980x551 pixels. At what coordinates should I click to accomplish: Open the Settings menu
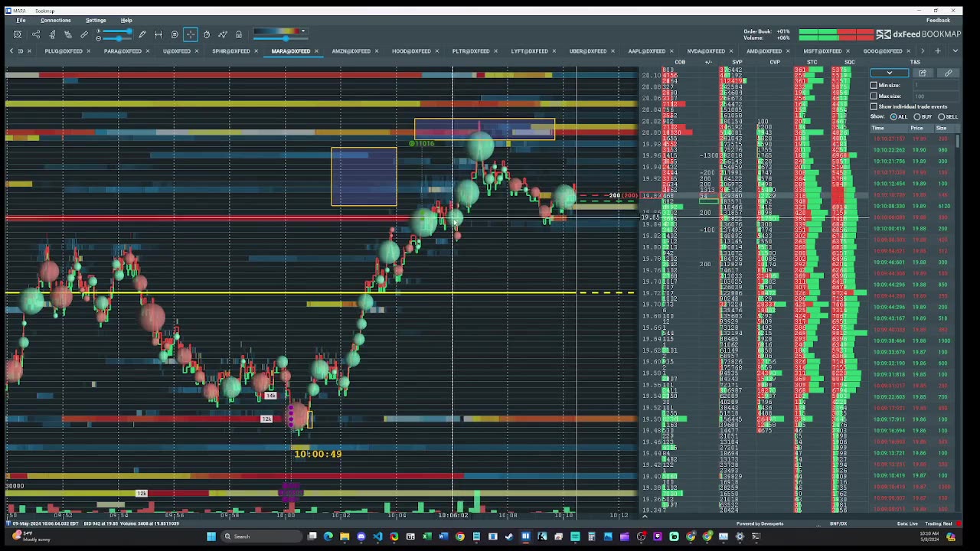[96, 21]
